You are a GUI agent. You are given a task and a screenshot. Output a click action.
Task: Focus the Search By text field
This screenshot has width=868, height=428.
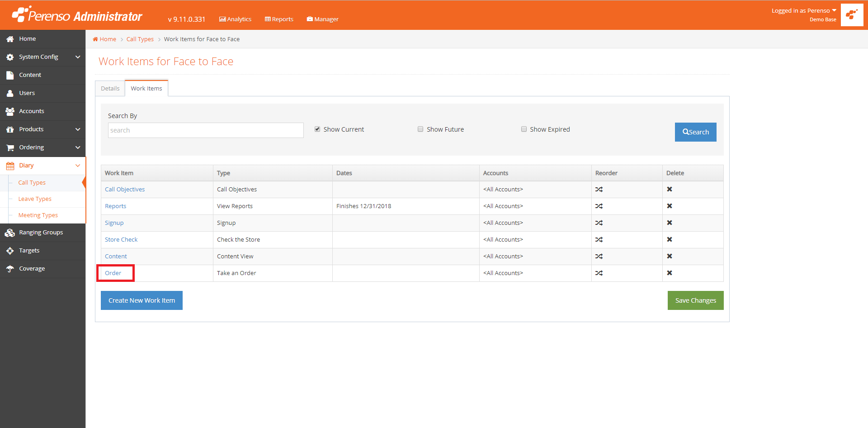[206, 130]
